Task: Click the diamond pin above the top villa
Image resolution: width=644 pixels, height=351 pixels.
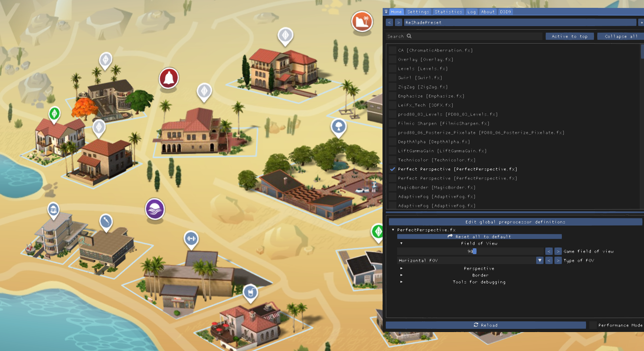Action: 285,37
